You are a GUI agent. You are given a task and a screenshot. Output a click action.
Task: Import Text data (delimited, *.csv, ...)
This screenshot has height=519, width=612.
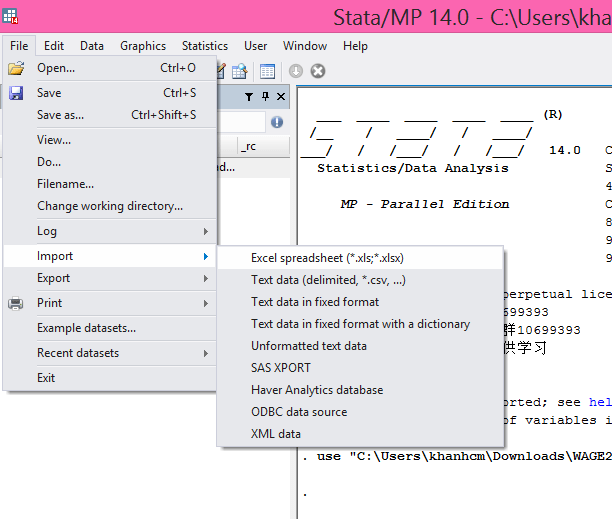tap(360, 280)
